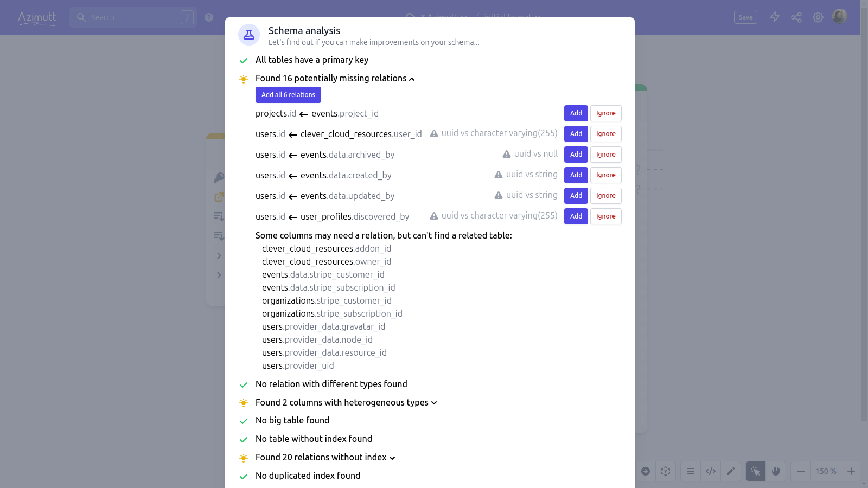Open the code brackets icon
Screen dimensions: 868x488
click(711, 471)
